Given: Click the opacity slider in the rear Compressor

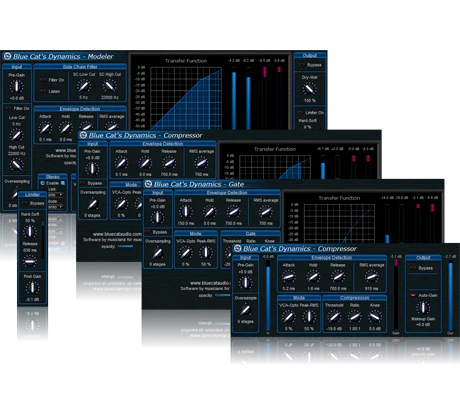Looking at the screenshot, I should 126,246.
